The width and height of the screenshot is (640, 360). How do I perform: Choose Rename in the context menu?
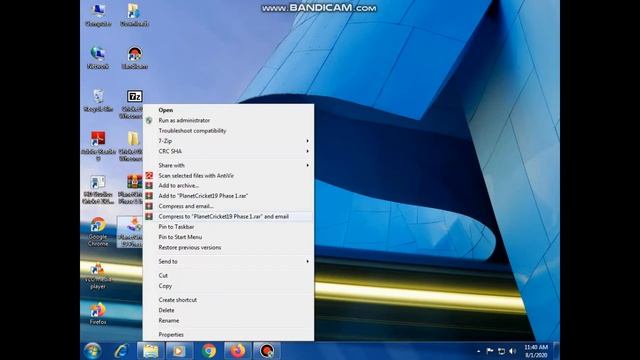click(228, 320)
